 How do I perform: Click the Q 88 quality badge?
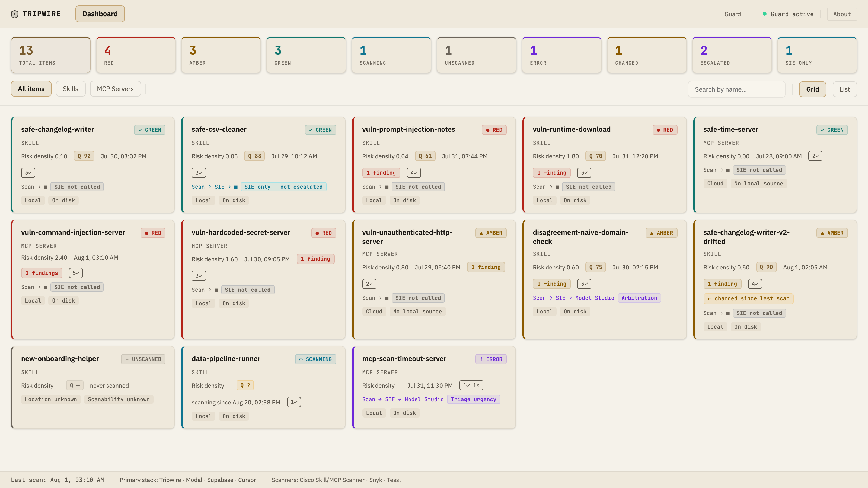click(254, 156)
